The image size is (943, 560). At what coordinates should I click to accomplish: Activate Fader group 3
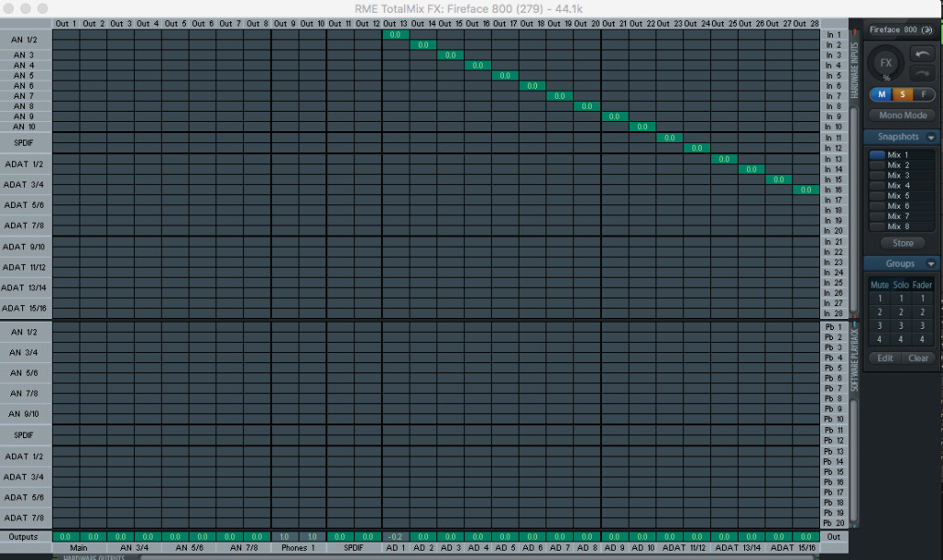tap(923, 325)
